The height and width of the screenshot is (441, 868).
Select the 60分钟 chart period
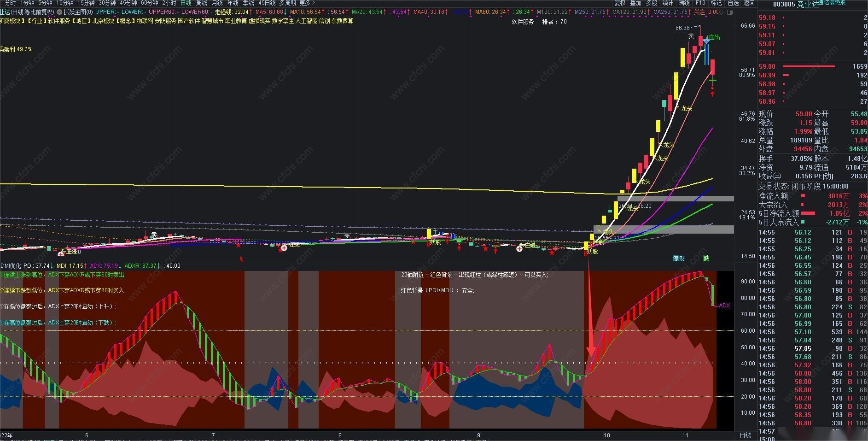150,3
